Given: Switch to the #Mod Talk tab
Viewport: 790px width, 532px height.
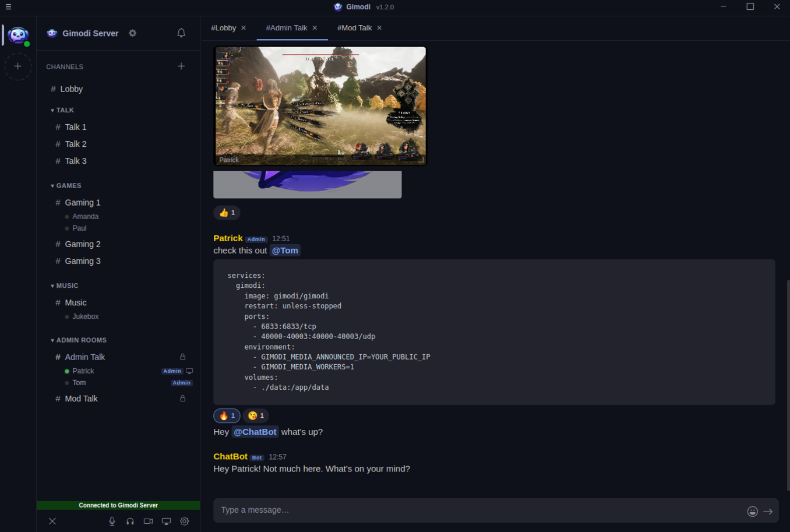Looking at the screenshot, I should click(355, 27).
